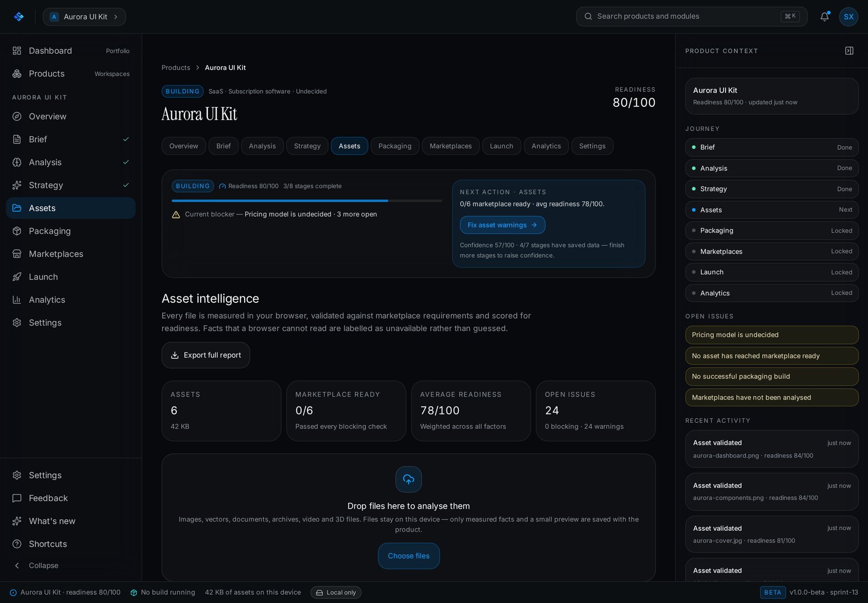
Task: Click the Launch rocket icon in sidebar
Action: coord(17,277)
